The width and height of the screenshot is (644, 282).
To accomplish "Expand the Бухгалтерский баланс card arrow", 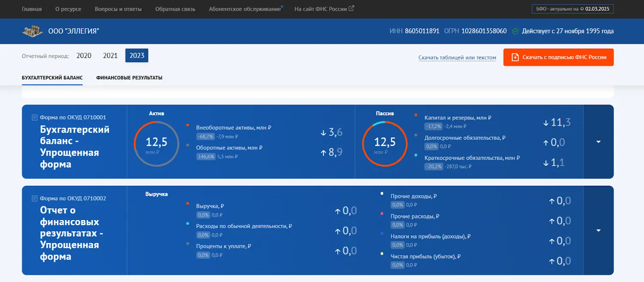I will coord(598,142).
